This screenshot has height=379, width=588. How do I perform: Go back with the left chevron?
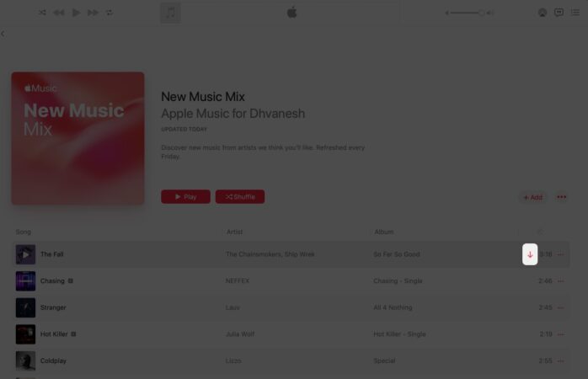pos(3,34)
